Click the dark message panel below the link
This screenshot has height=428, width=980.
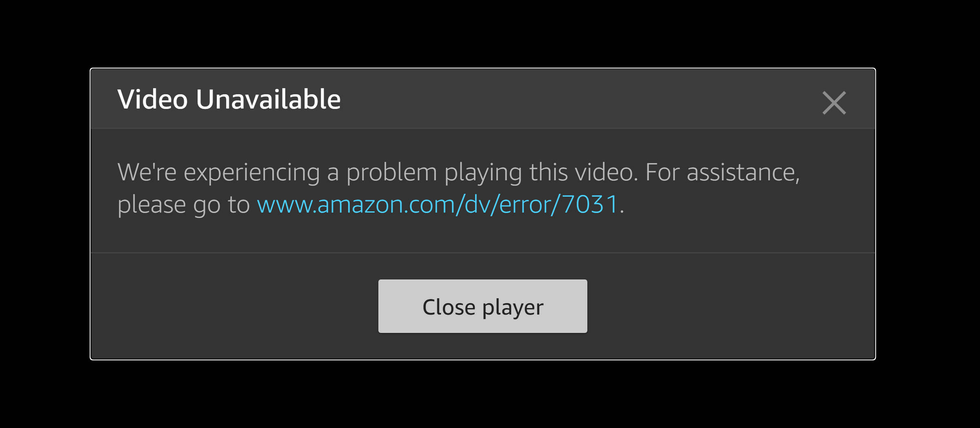click(482, 235)
